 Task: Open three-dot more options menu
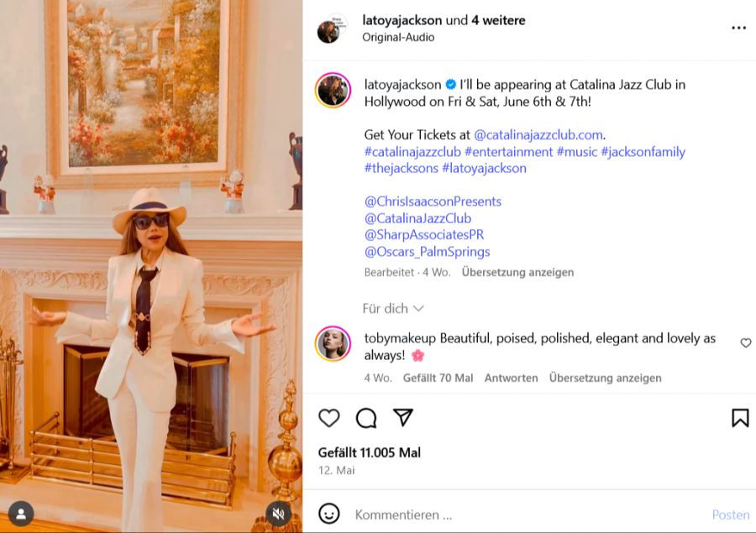[738, 28]
